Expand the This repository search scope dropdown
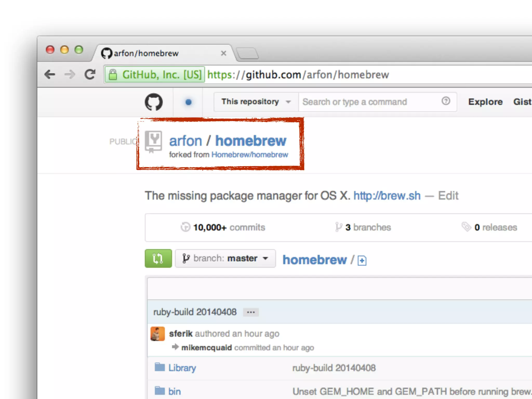 point(256,102)
